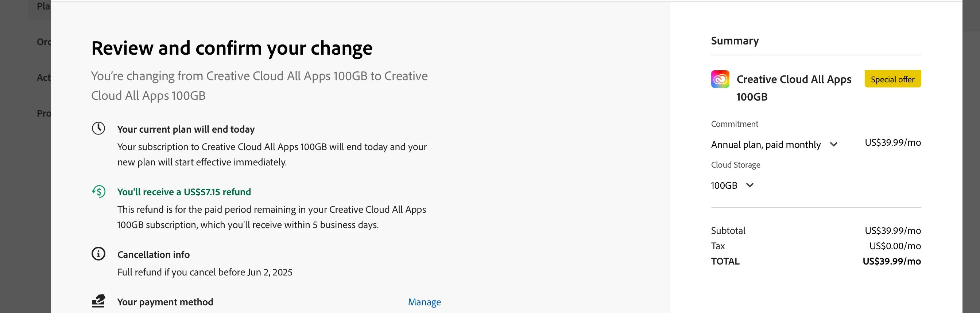Click the 'subscription will end today' description paragraph
The image size is (980, 313).
(272, 154)
